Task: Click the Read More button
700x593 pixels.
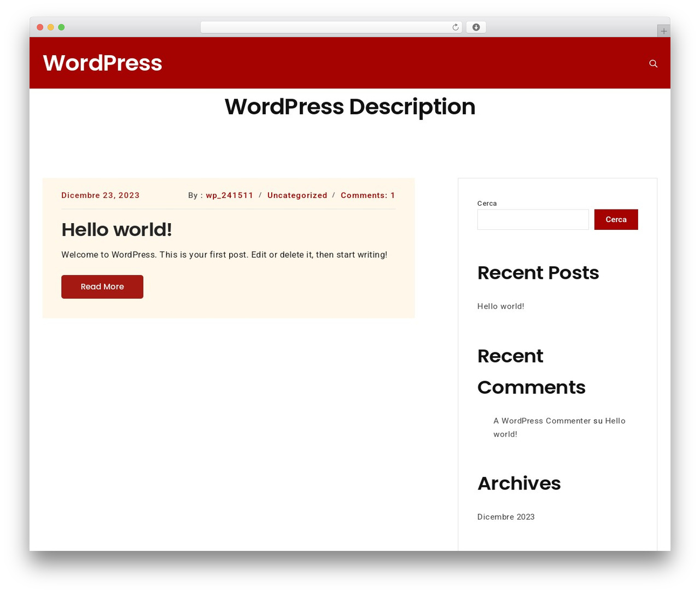Action: 102,287
